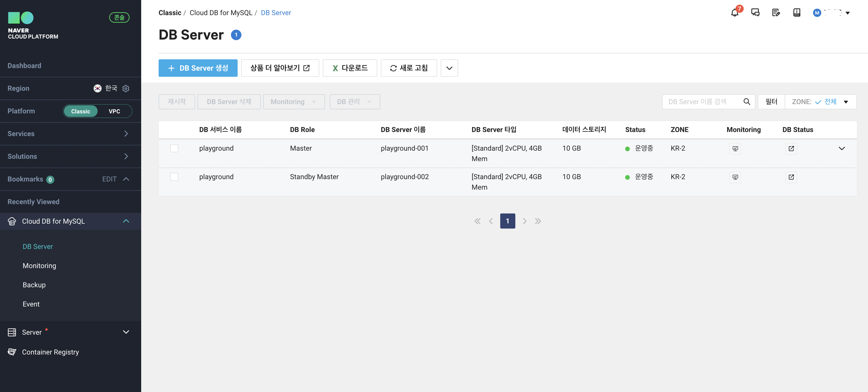Click the Recently Viewed heading
This screenshot has width=868, height=392.
tap(33, 202)
